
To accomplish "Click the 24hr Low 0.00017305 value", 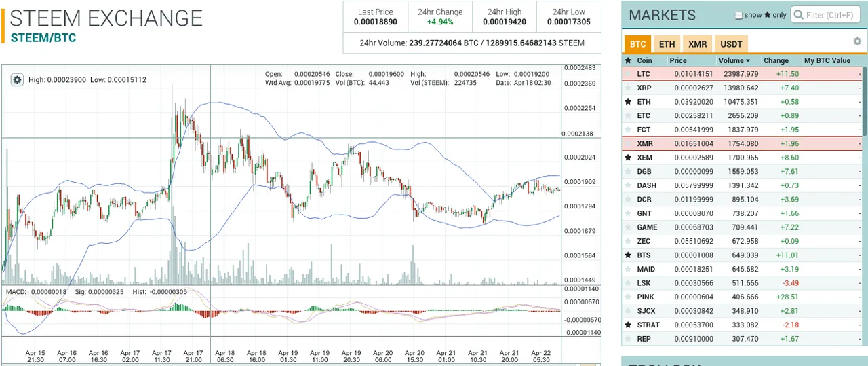I will click(568, 22).
